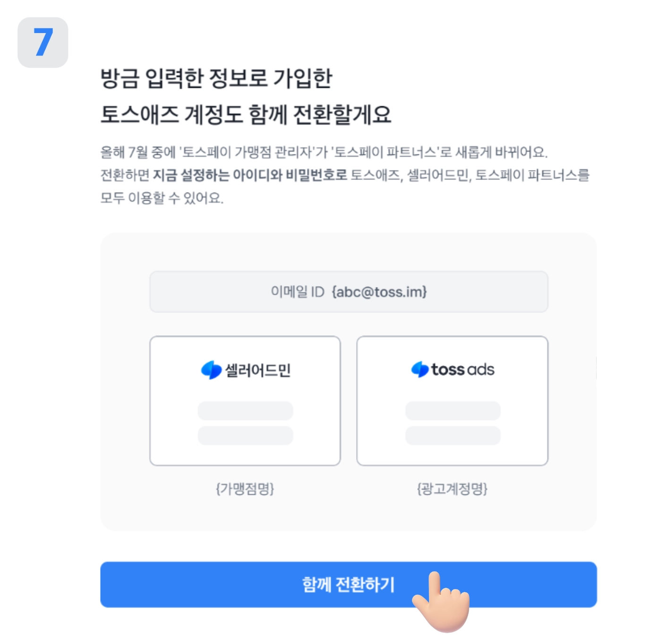Click the {가맹점명} label
The height and width of the screenshot is (644, 650).
[245, 488]
